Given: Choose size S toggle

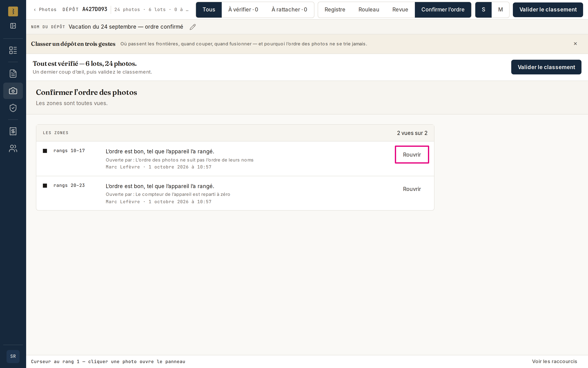Looking at the screenshot, I should tap(483, 9).
